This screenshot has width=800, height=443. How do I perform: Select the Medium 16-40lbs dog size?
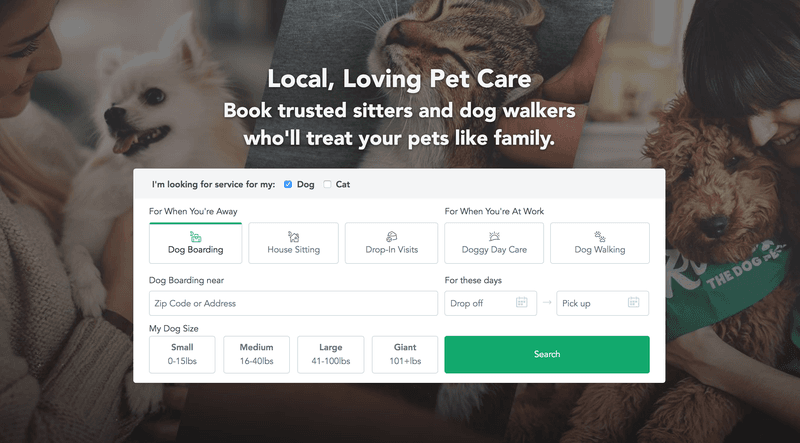click(x=257, y=354)
